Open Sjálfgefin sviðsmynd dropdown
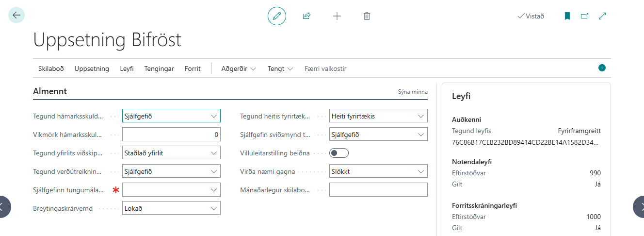 (378, 134)
